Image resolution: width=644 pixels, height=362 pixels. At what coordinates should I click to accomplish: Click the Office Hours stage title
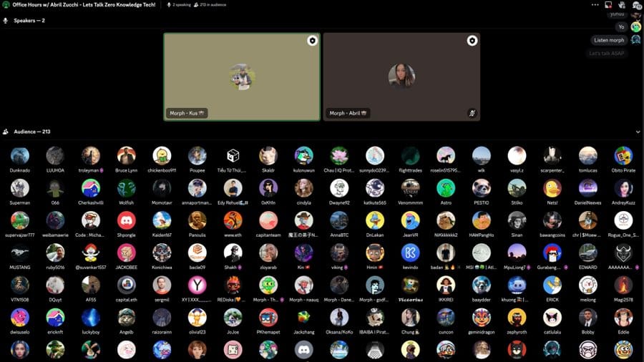click(84, 5)
